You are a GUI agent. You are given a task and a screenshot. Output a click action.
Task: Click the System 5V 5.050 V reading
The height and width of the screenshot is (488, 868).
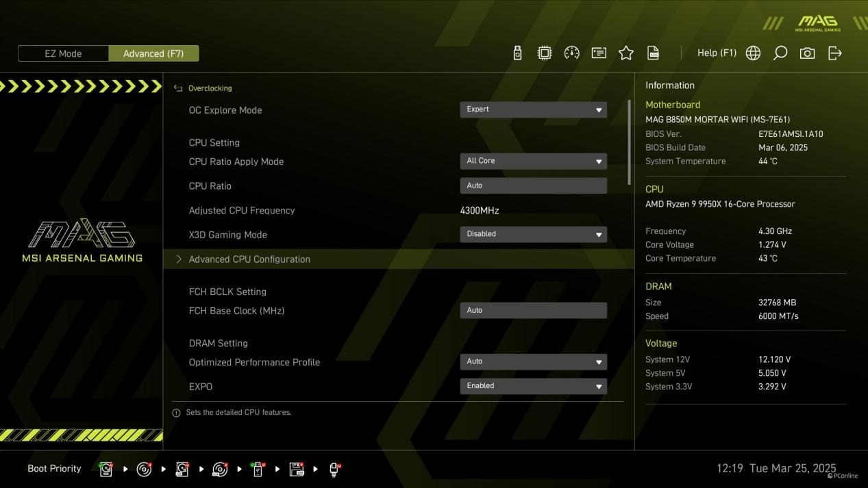click(x=772, y=373)
